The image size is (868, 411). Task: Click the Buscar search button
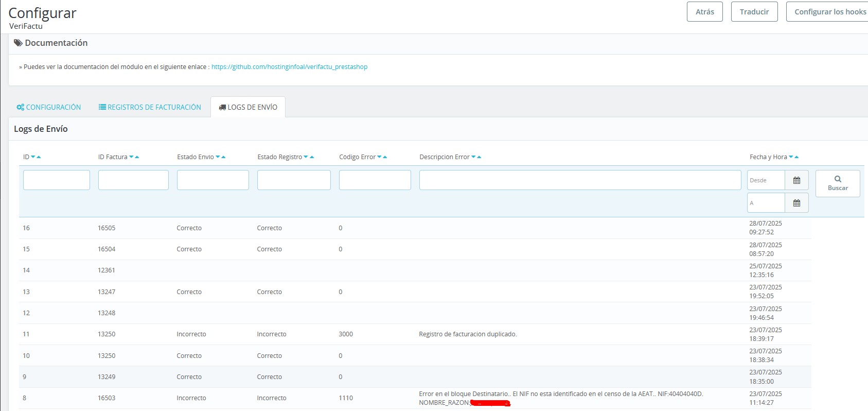coord(837,183)
